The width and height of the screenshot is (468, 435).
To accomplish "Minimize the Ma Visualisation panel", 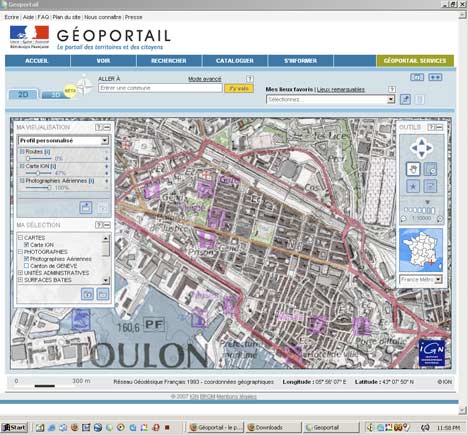I will [107, 127].
